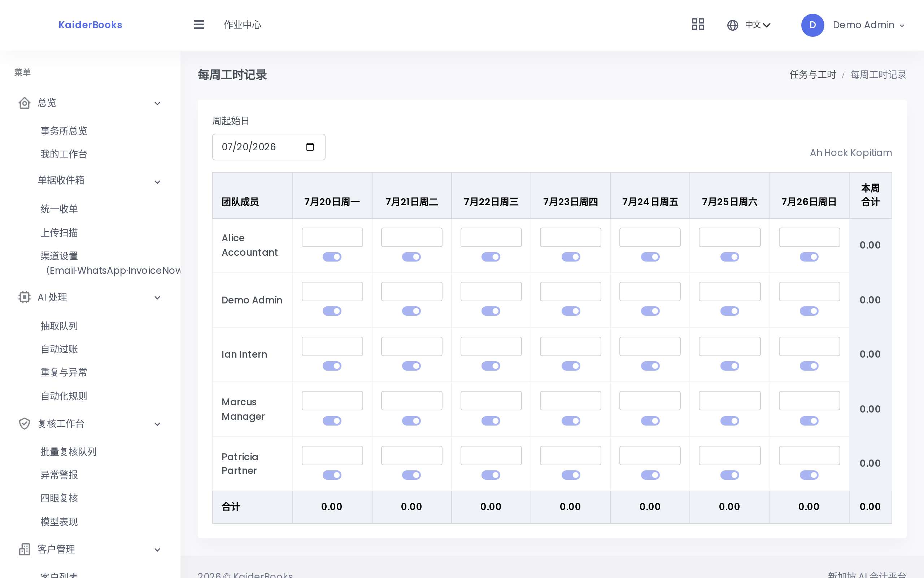The image size is (924, 578).
Task: Click the building icon beside 客户管理
Action: (x=25, y=549)
